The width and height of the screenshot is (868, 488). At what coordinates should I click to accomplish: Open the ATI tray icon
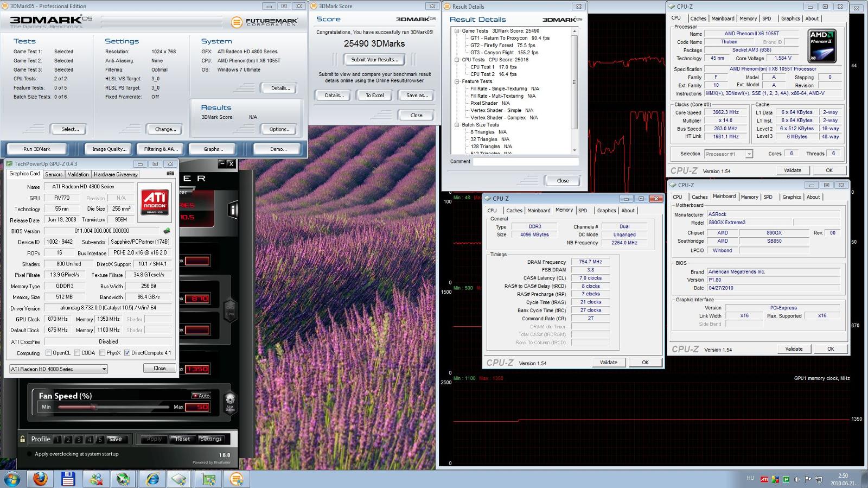click(764, 479)
